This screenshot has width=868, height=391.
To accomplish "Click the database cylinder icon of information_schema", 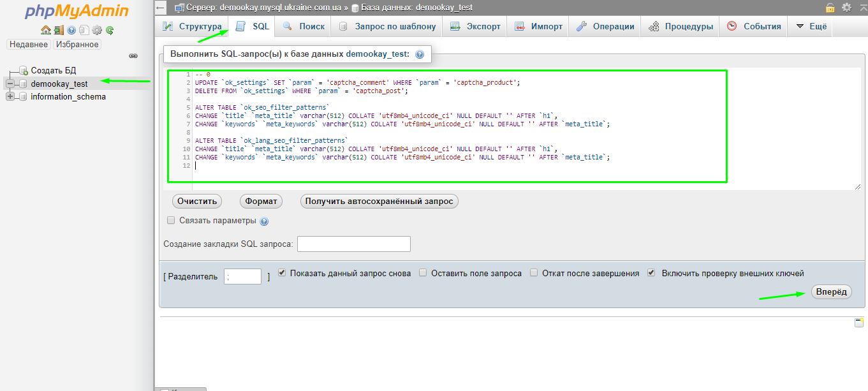I will 24,97.
